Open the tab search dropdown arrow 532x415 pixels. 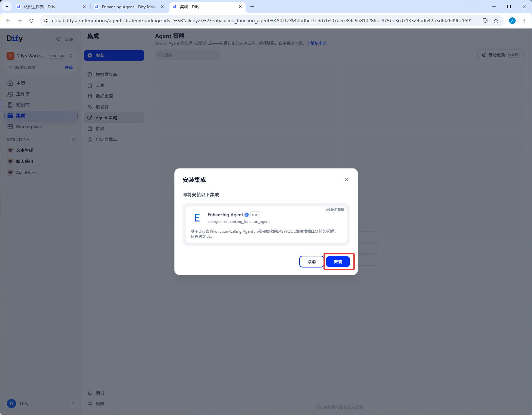[7, 7]
